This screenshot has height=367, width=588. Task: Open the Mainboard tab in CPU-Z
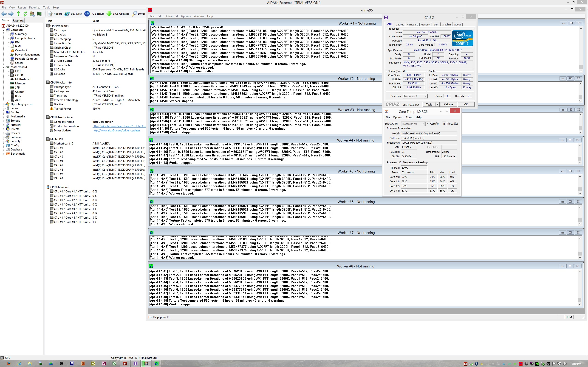pyautogui.click(x=412, y=25)
